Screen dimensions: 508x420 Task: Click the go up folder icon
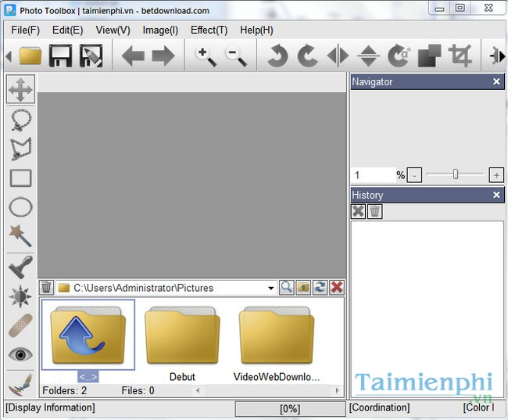(303, 287)
